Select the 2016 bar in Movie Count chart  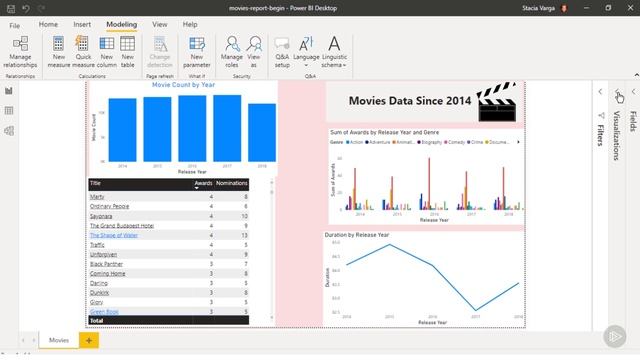[192, 129]
